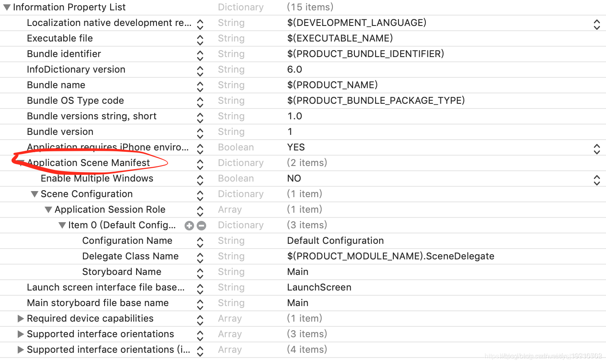Viewport: 606px width, 364px height.
Task: Collapse Application Session Role
Action: point(48,209)
